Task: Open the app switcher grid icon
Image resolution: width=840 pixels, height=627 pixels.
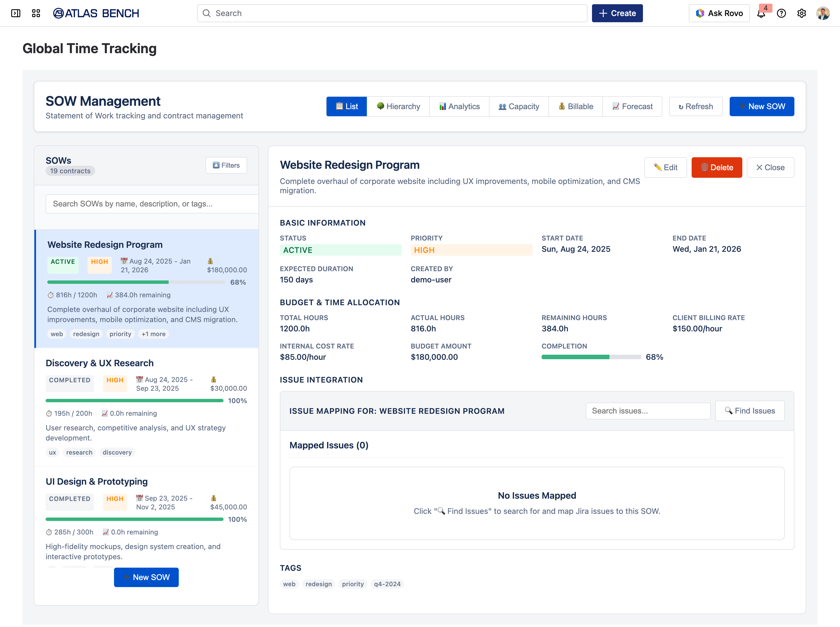Action: click(36, 13)
